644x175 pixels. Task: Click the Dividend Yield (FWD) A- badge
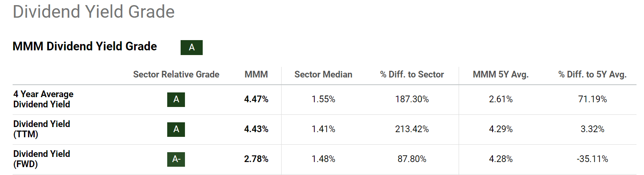click(x=176, y=159)
